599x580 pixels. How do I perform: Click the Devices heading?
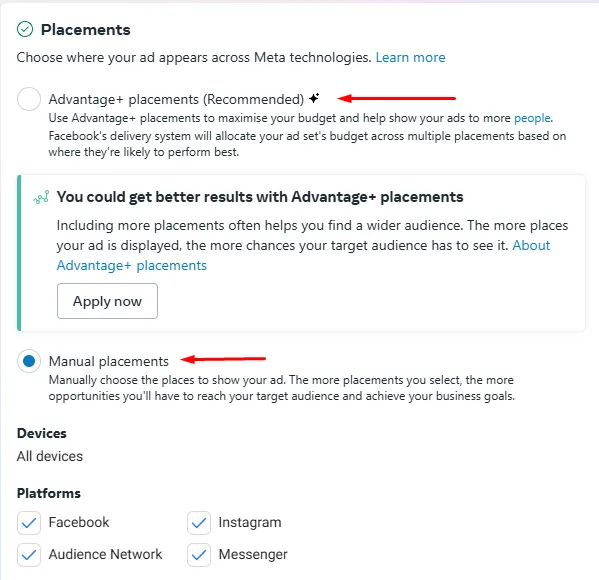42,433
